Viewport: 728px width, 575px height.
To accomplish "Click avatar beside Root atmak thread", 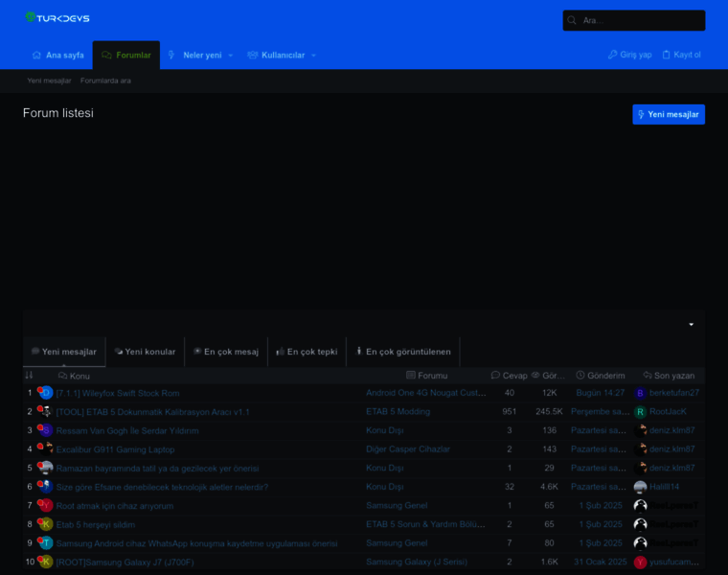I will (x=46, y=505).
